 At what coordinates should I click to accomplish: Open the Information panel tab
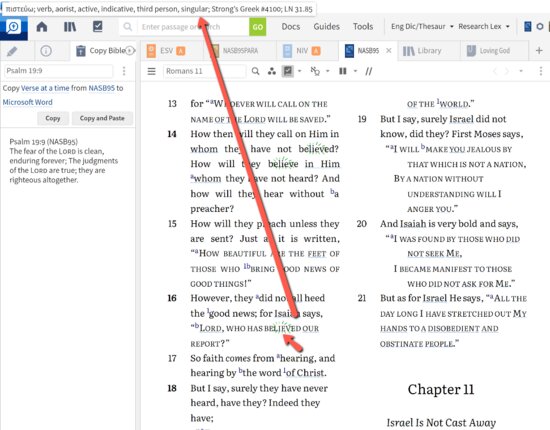click(x=46, y=51)
